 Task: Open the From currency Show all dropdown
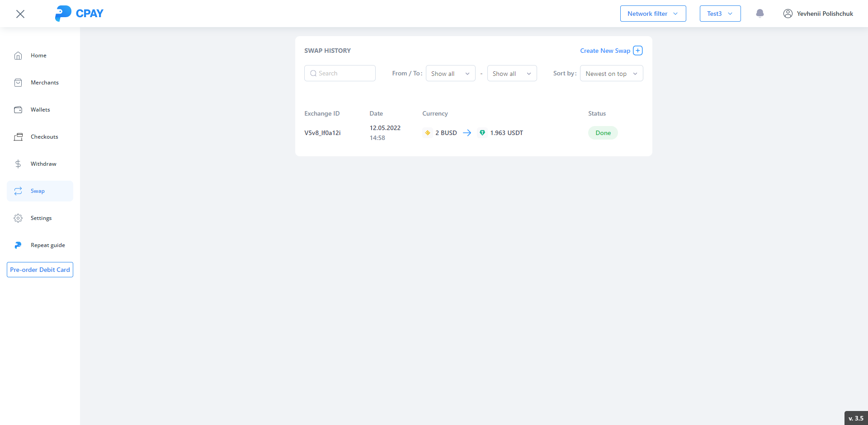pyautogui.click(x=450, y=74)
